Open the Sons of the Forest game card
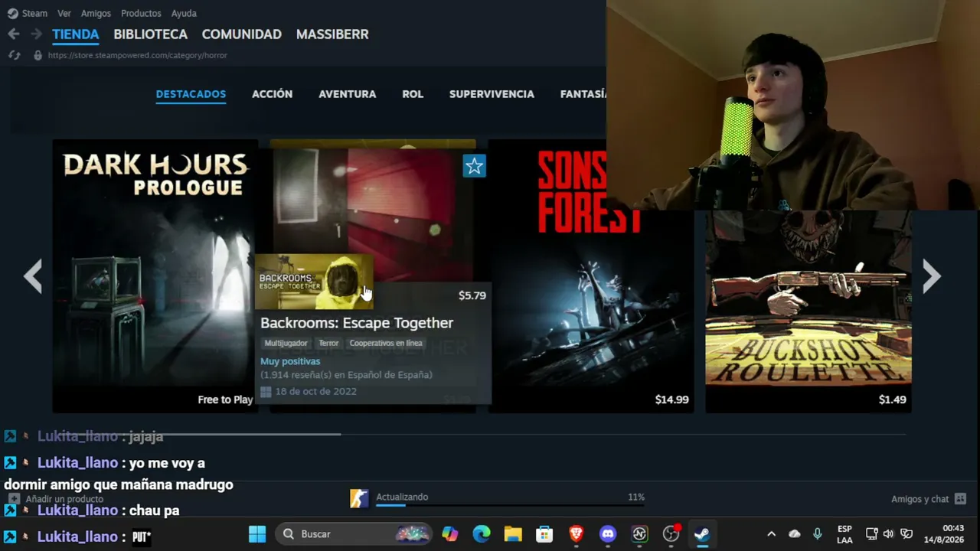 (591, 276)
